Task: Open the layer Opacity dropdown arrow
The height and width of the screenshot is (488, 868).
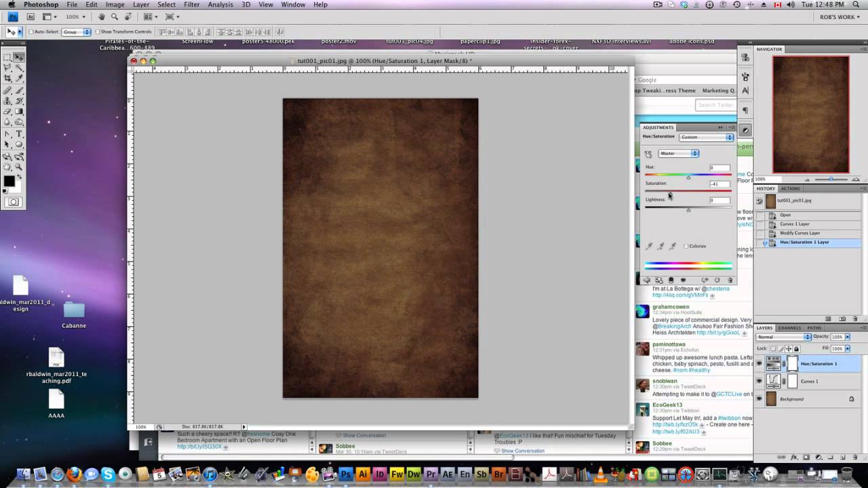Action: (x=848, y=337)
